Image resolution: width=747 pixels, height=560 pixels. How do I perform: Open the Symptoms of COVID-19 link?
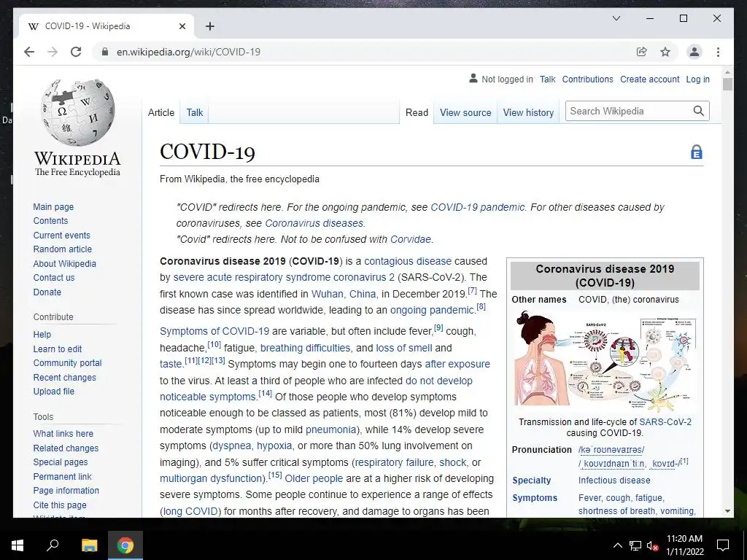point(214,331)
